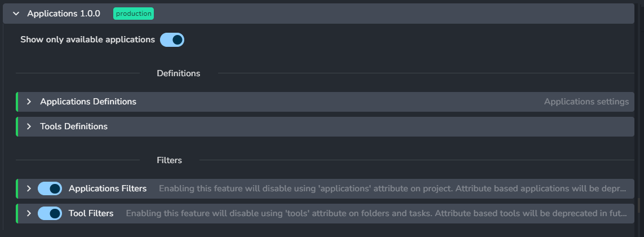Collapse the Applications 1.0.0 section chevron
This screenshot has width=644, height=237.
16,14
